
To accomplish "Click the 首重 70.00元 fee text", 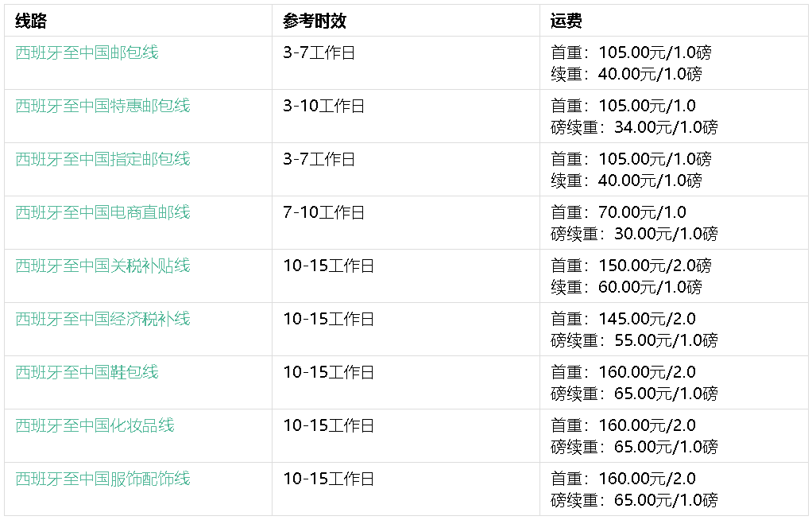I will click(618, 212).
